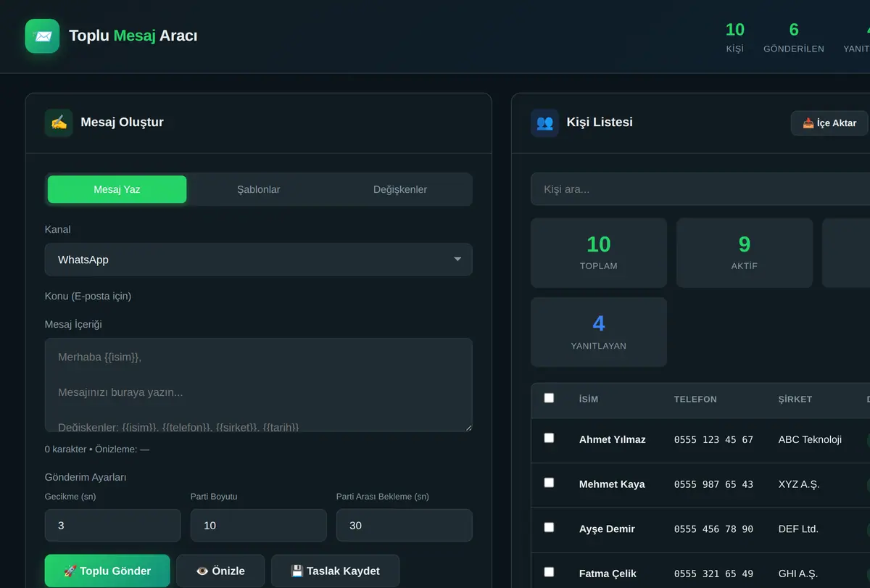Image resolution: width=870 pixels, height=588 pixels.
Task: Click the name Ahmet Yılmaz
Action: [x=612, y=439]
